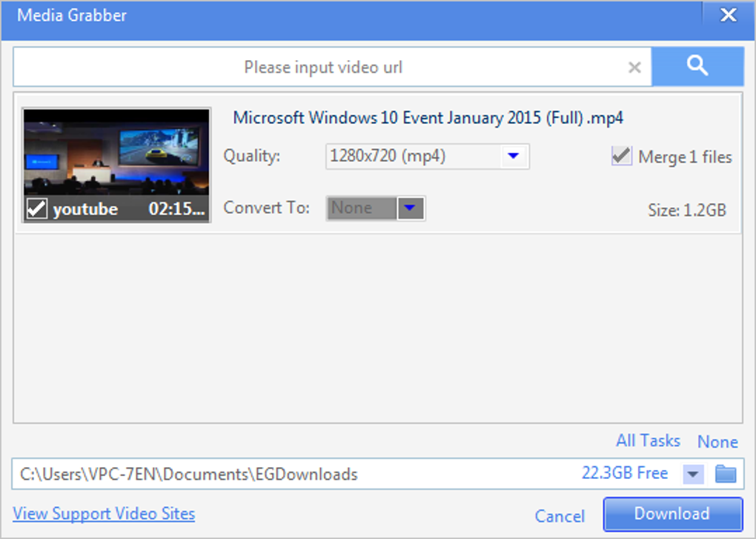
Task: Open the Quality 1280x720 (mp4) dropdown
Action: [427, 156]
